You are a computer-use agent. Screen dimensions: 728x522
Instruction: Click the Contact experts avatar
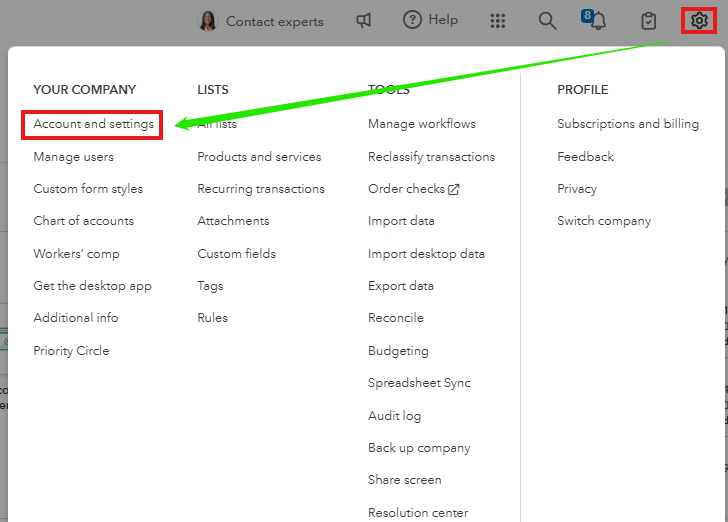[208, 21]
